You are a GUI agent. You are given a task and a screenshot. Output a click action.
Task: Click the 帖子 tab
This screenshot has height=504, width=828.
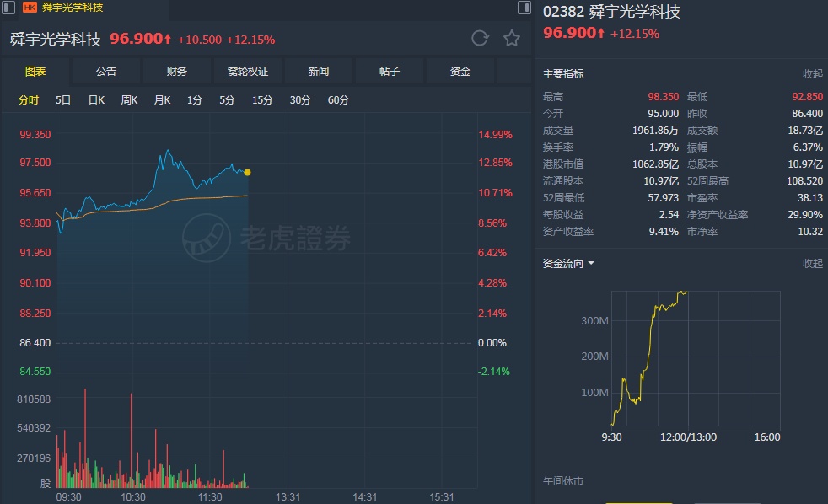(390, 72)
